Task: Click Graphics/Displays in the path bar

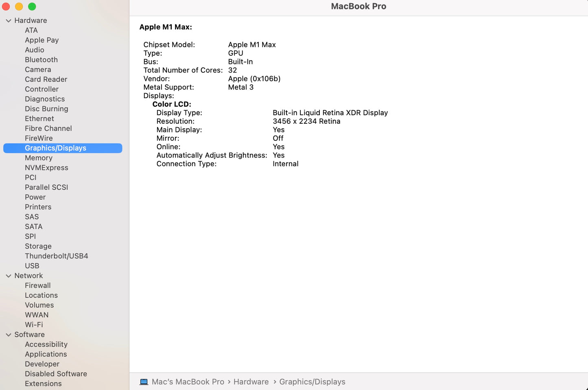Action: click(x=312, y=382)
